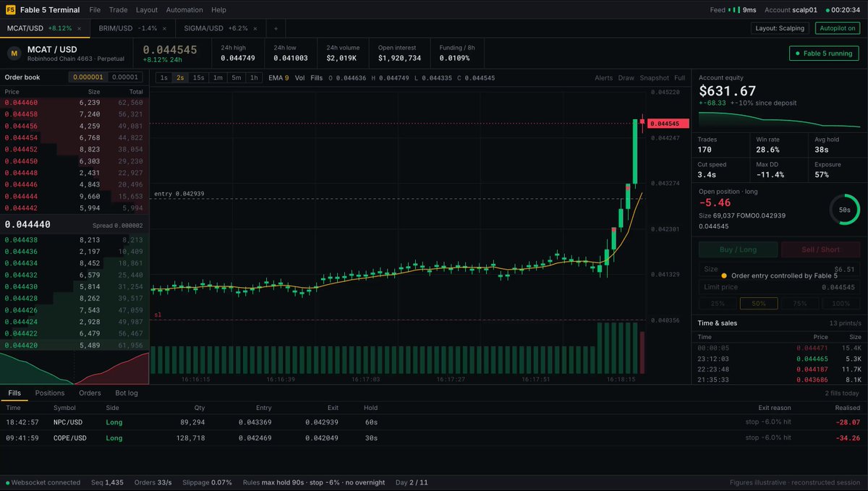Image resolution: width=868 pixels, height=491 pixels.
Task: Click the round MCAT coin icon
Action: (14, 54)
